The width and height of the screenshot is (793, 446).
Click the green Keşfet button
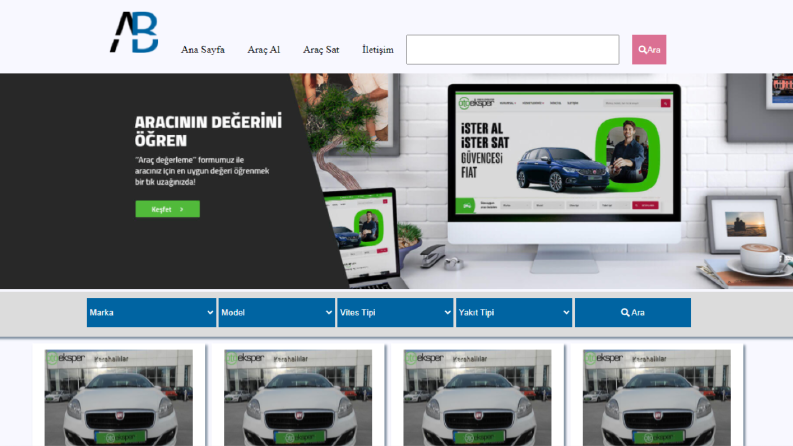[x=167, y=209]
